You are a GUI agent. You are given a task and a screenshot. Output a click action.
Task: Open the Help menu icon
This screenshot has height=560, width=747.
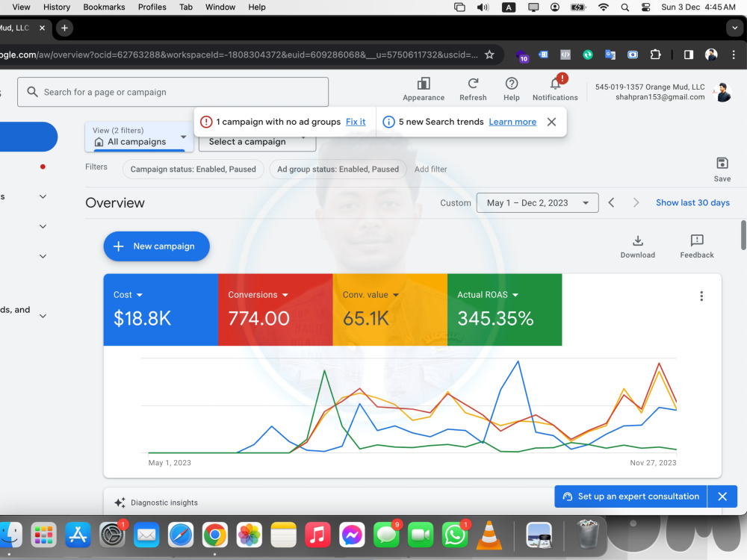coord(511,89)
